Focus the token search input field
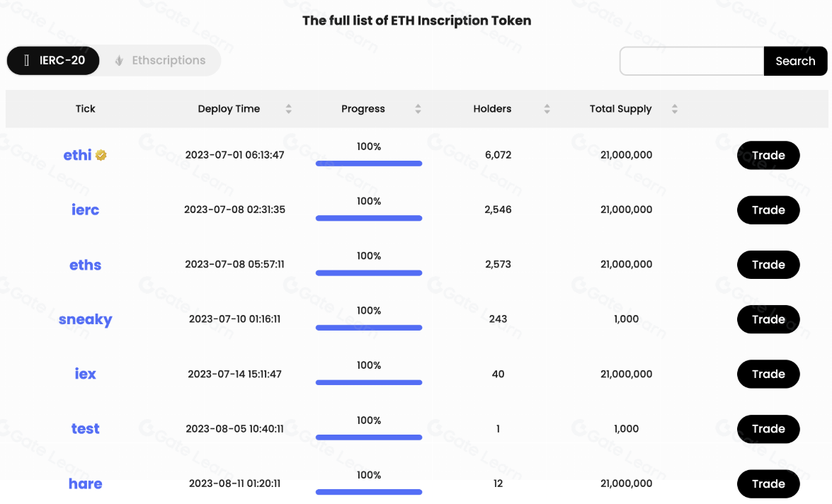The width and height of the screenshot is (832, 504). (x=691, y=61)
